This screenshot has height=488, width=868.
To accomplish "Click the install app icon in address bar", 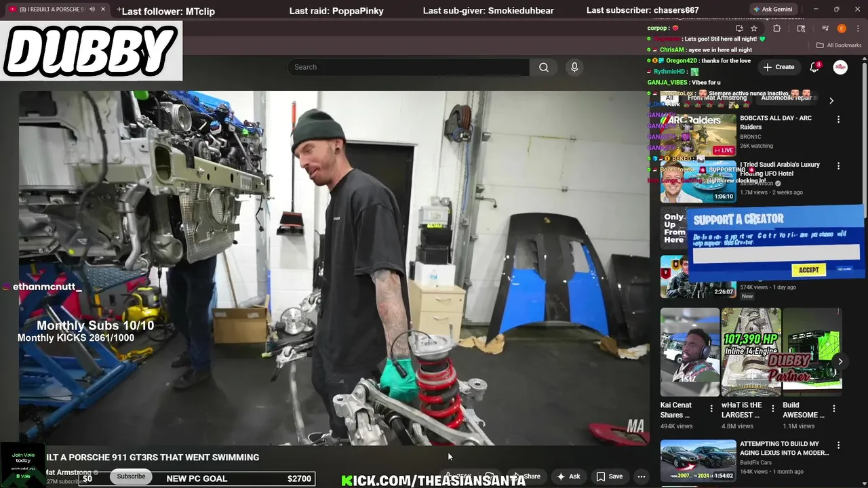I will (739, 28).
